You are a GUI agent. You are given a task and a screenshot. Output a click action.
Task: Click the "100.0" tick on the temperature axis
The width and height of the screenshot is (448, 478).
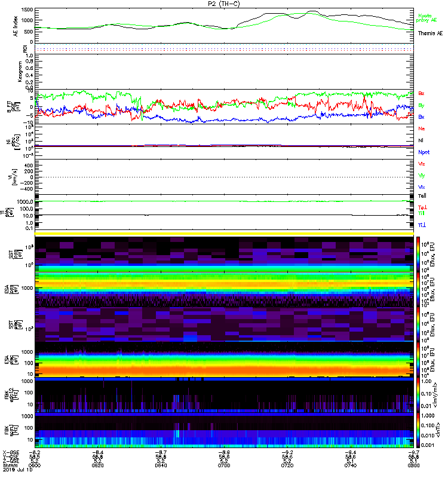26,209
